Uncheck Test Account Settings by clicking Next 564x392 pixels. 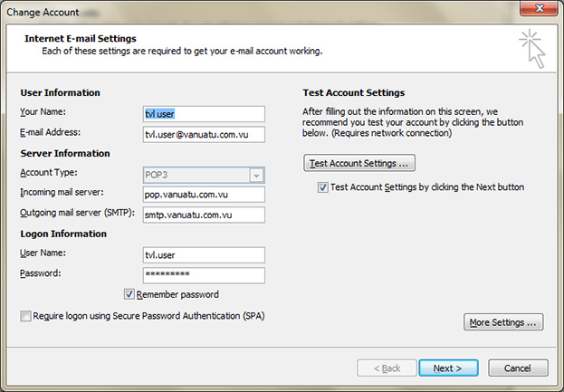(x=322, y=187)
